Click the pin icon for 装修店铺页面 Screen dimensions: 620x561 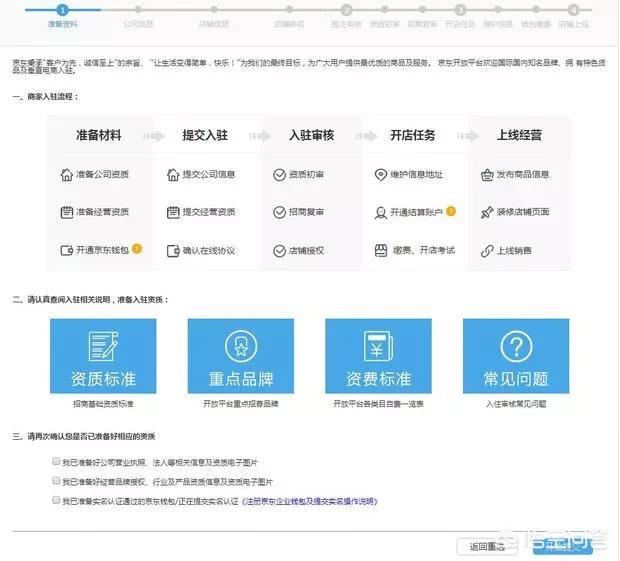tap(487, 212)
